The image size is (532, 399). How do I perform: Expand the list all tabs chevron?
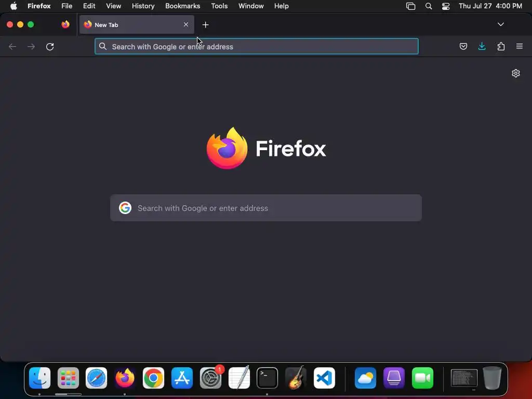point(500,24)
